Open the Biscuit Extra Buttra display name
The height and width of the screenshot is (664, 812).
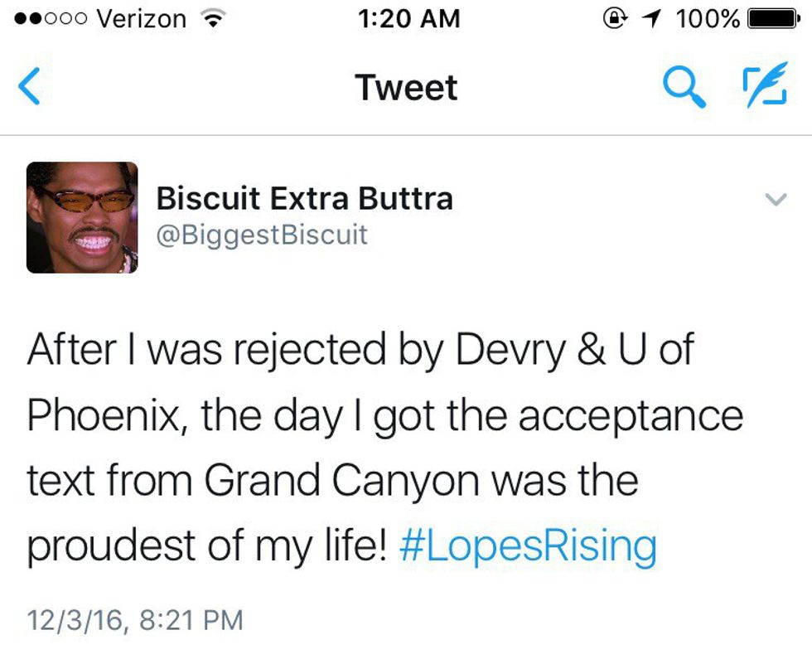tap(304, 199)
